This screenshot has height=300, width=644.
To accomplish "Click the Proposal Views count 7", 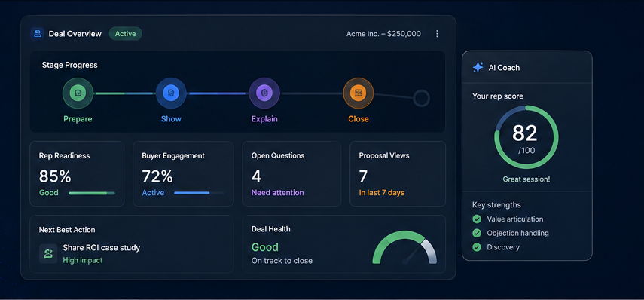I will click(363, 176).
